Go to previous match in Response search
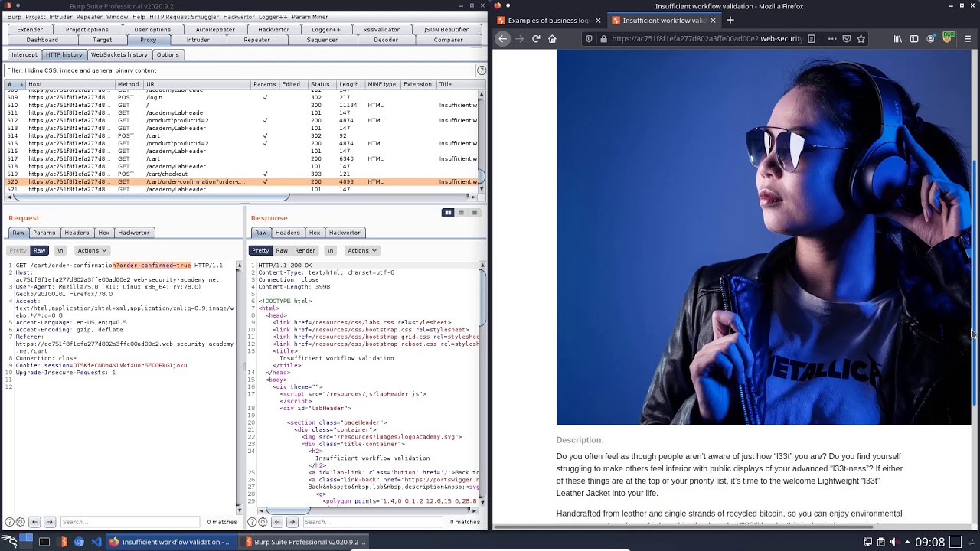The height and width of the screenshot is (551, 980). pos(277,522)
